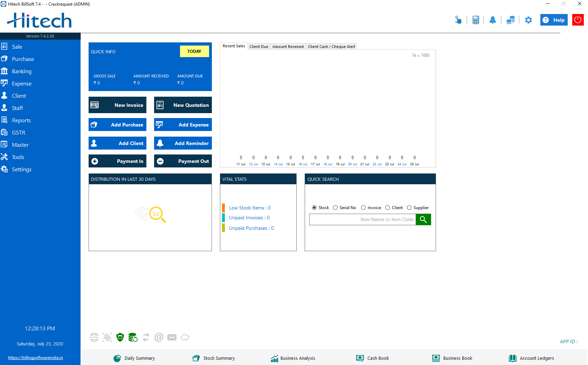Click the coin stacks icon in top toolbar
Screen dimensions: 588x365
tap(511, 20)
